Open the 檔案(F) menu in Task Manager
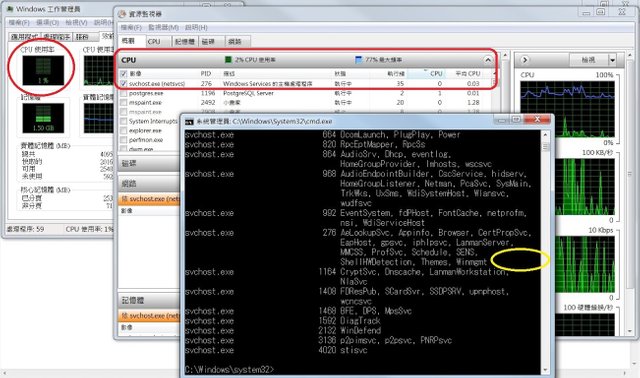This screenshot has width=640, height=378. point(19,22)
